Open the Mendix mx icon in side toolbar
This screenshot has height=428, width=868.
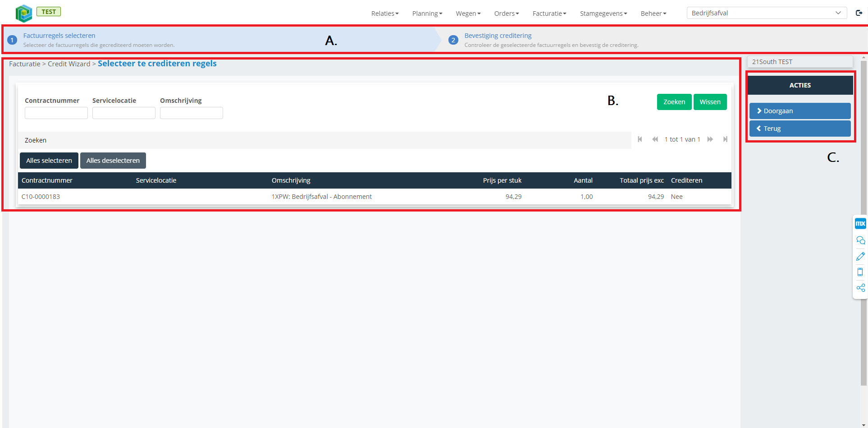(x=860, y=224)
